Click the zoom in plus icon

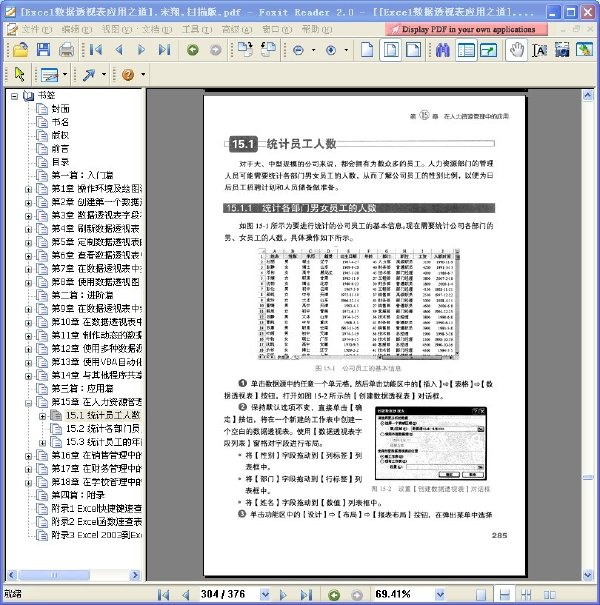(x=331, y=50)
